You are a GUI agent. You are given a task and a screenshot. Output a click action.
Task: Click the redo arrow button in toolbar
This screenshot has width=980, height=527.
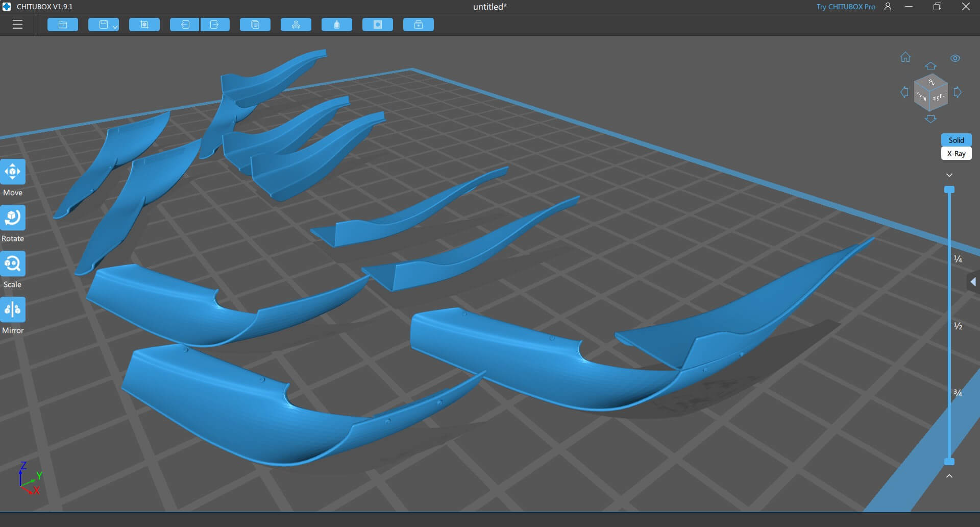pos(215,25)
